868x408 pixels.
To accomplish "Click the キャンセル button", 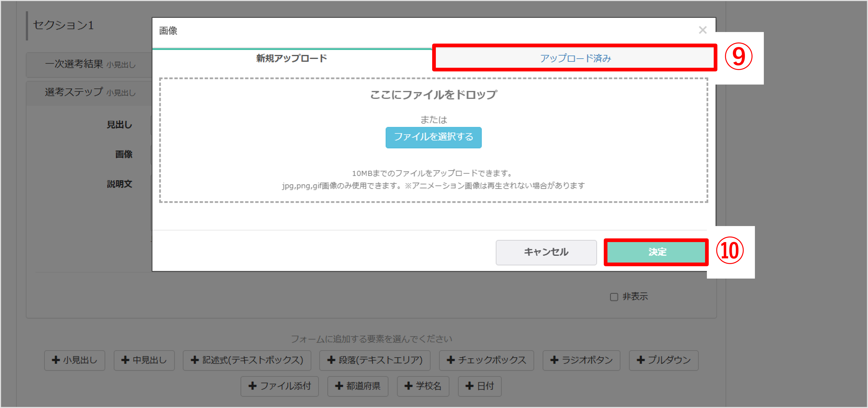I will pos(546,252).
